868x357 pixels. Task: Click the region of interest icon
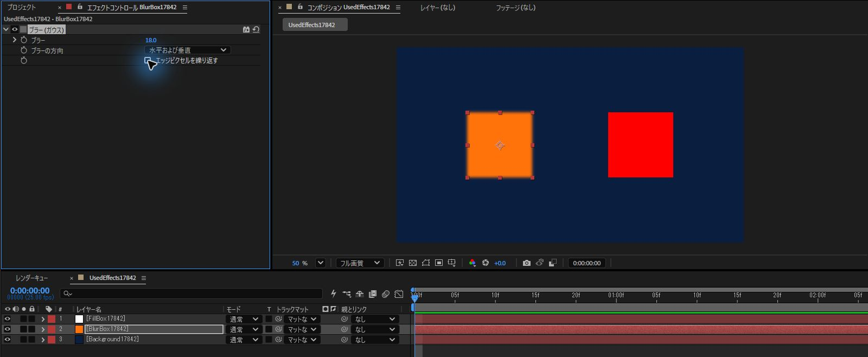(439, 263)
